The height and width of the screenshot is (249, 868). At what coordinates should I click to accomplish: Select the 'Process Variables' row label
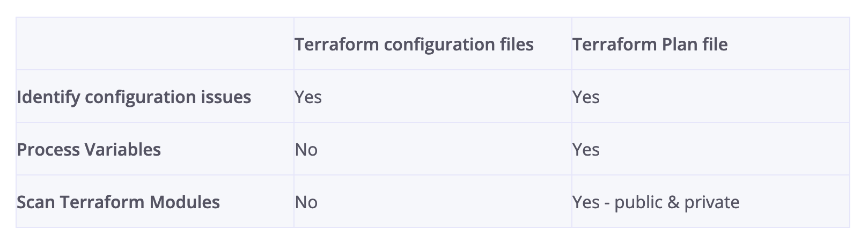(x=89, y=149)
